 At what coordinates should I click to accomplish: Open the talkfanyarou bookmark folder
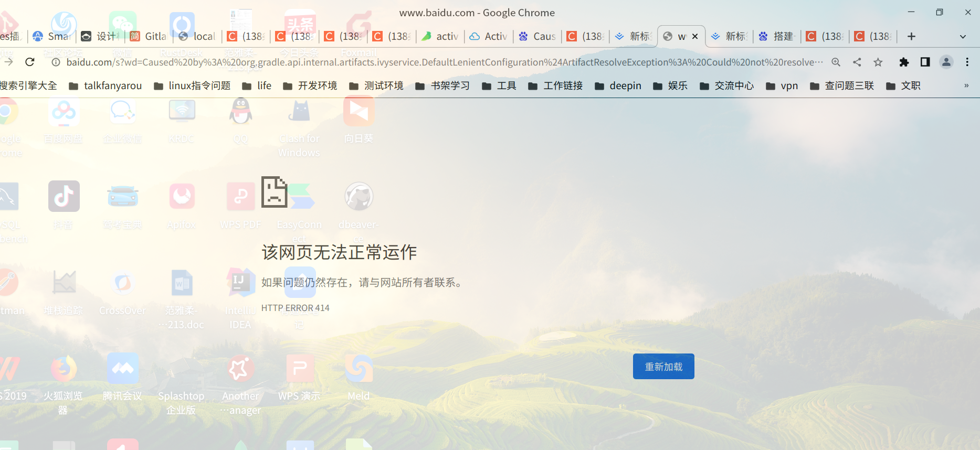click(105, 85)
